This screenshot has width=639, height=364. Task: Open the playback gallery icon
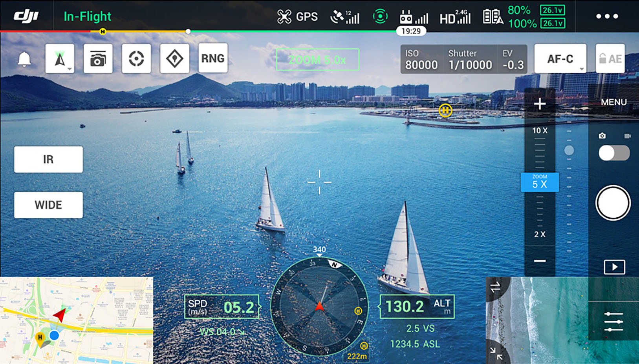click(x=614, y=267)
